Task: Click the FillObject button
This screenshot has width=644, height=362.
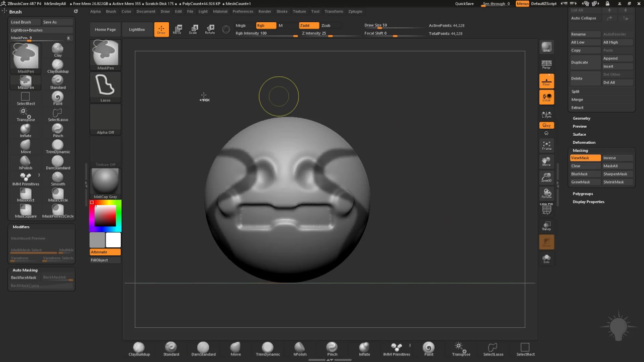Action: pos(105,260)
